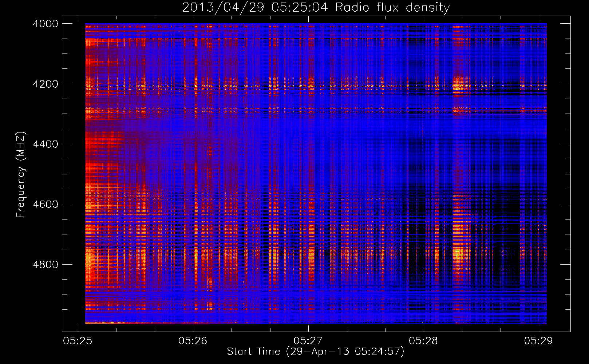Screen dimensions: 589x364
Task: Select the 4600 frequency tick label
Action: (x=46, y=204)
